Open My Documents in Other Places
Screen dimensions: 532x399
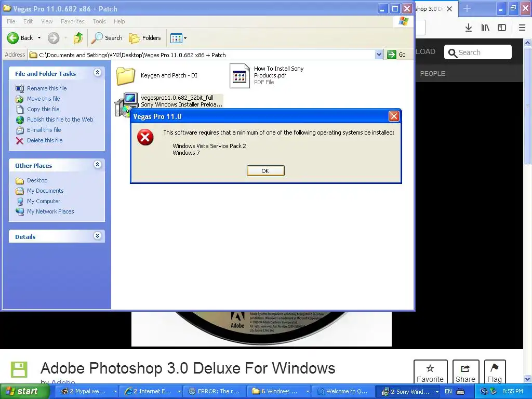(x=45, y=191)
